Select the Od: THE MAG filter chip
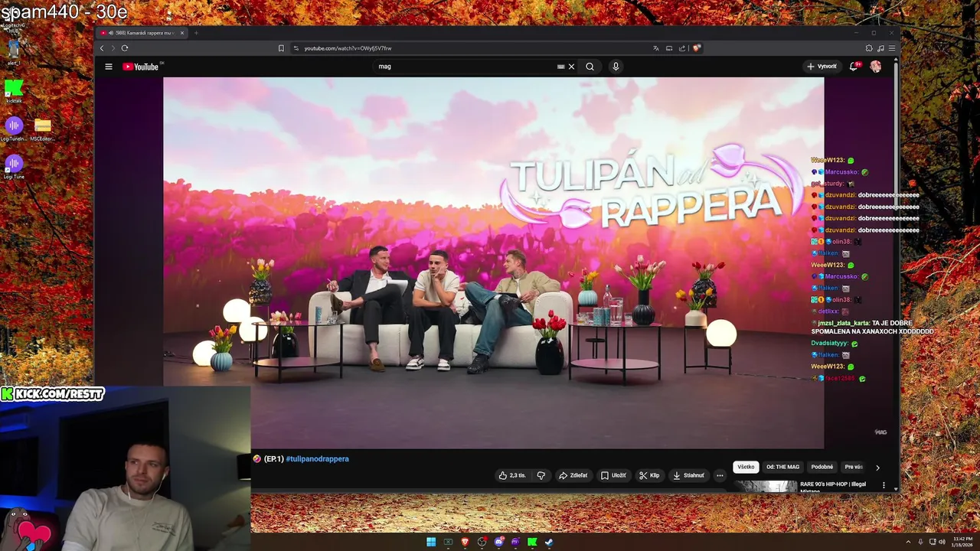 tap(782, 467)
